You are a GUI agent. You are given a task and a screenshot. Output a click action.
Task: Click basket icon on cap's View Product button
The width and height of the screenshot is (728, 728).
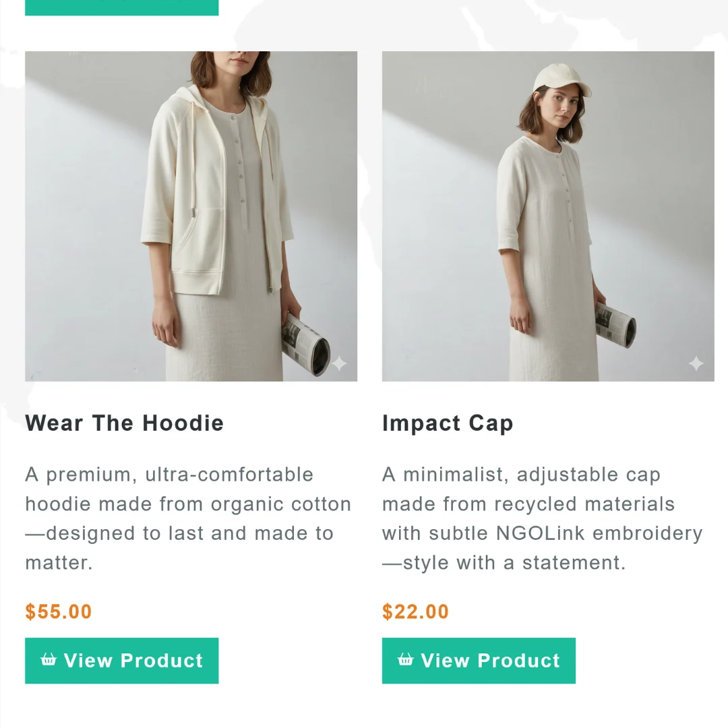(405, 659)
